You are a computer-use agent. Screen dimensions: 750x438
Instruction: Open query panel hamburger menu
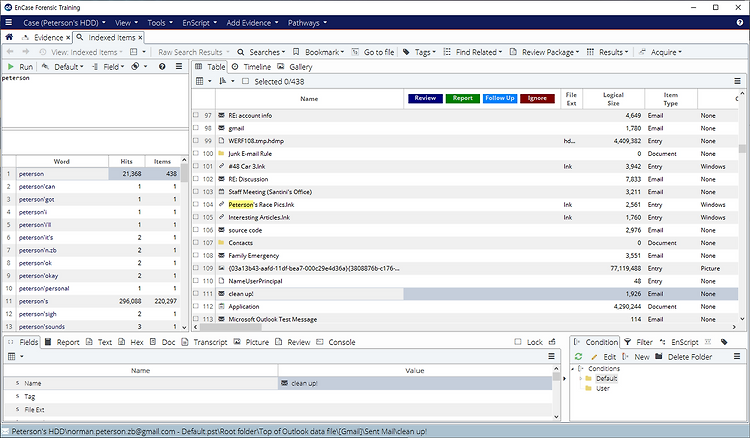(178, 66)
